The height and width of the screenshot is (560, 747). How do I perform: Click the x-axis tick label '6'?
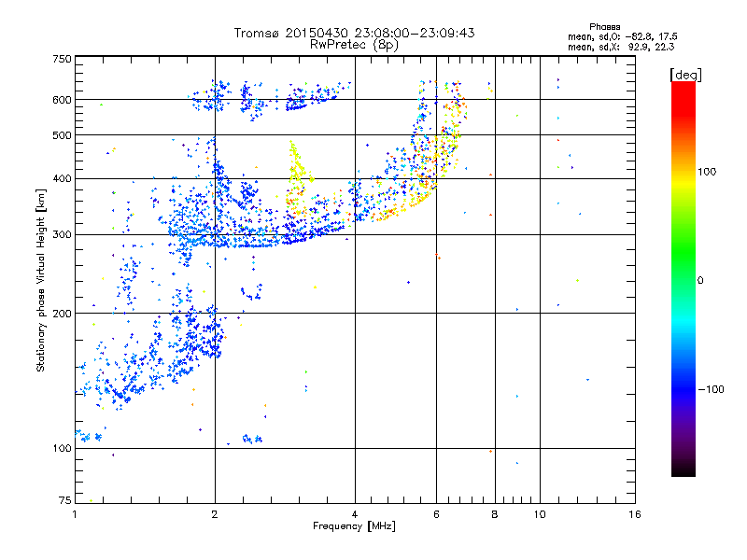click(436, 514)
